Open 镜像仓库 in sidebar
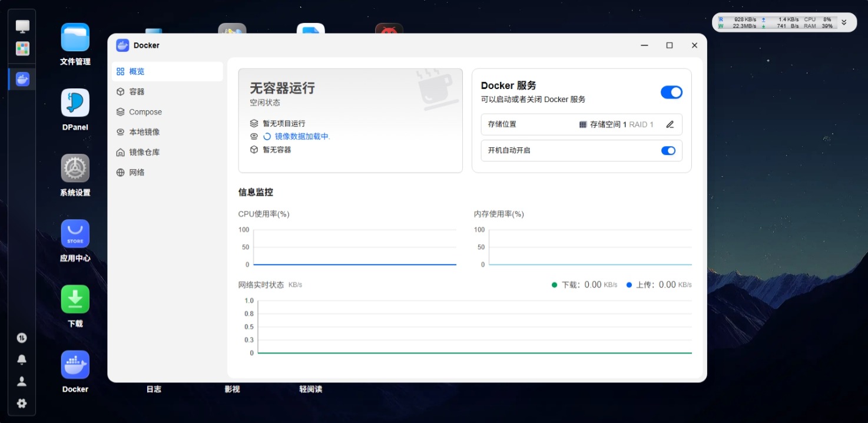The image size is (868, 423). pos(167,152)
